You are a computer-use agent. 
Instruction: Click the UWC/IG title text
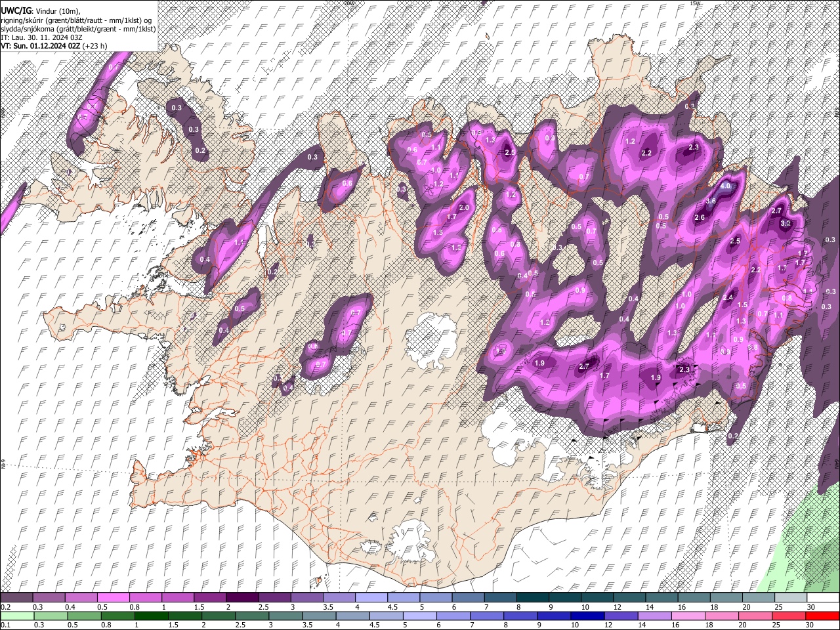[15, 10]
